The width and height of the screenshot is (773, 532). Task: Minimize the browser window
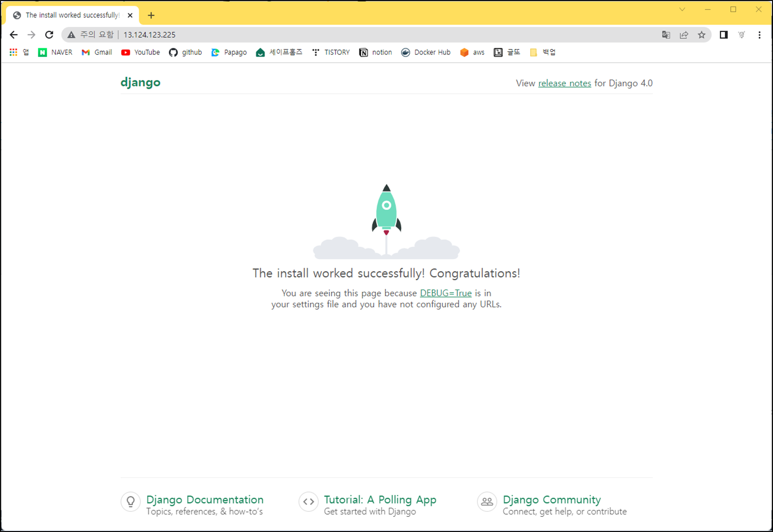point(707,9)
